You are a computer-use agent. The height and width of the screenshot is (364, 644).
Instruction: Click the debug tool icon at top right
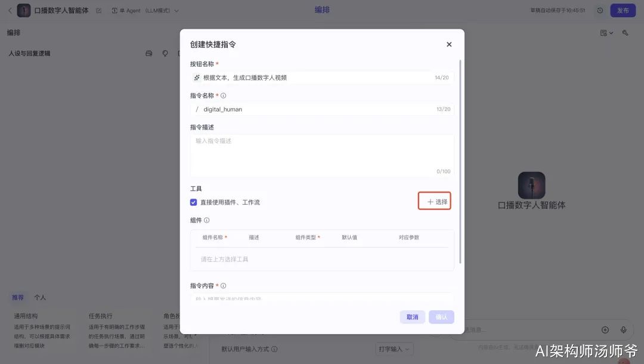pyautogui.click(x=625, y=33)
